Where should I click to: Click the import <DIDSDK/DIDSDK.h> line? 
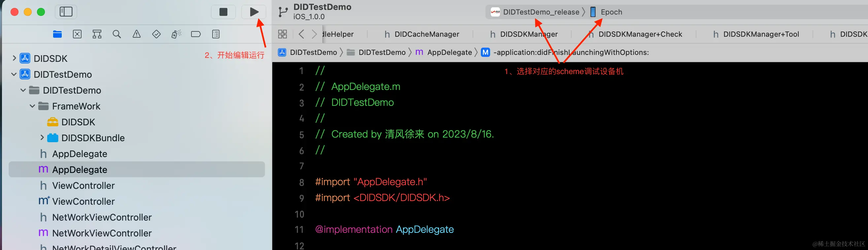point(383,198)
